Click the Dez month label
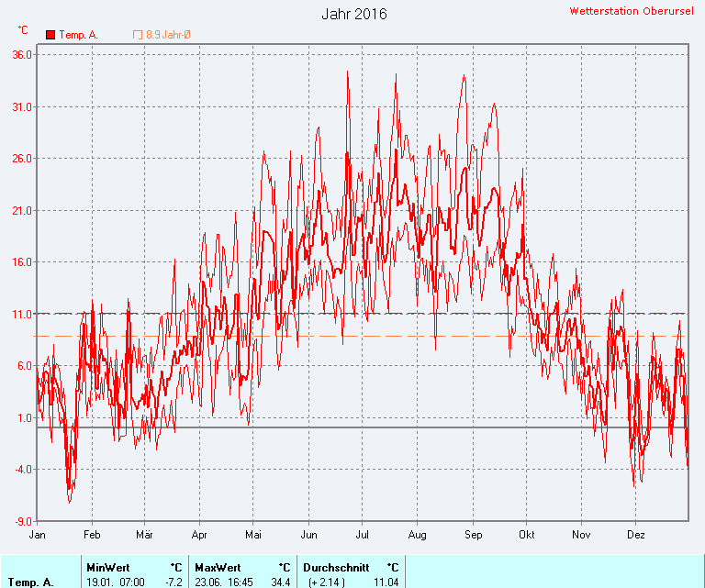 pyautogui.click(x=636, y=535)
